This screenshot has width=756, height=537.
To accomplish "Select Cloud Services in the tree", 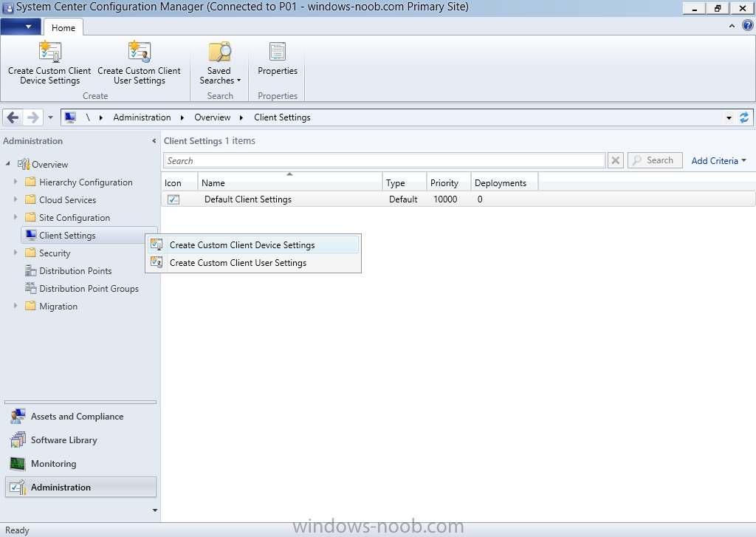I will click(67, 199).
